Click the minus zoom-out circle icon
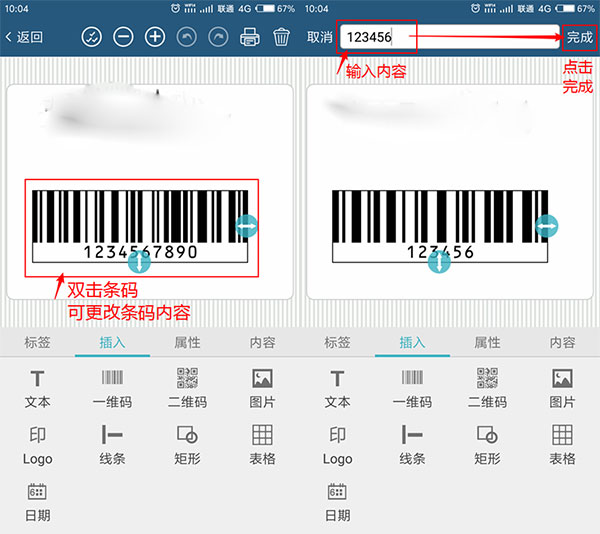The width and height of the screenshot is (600, 534). 123,37
